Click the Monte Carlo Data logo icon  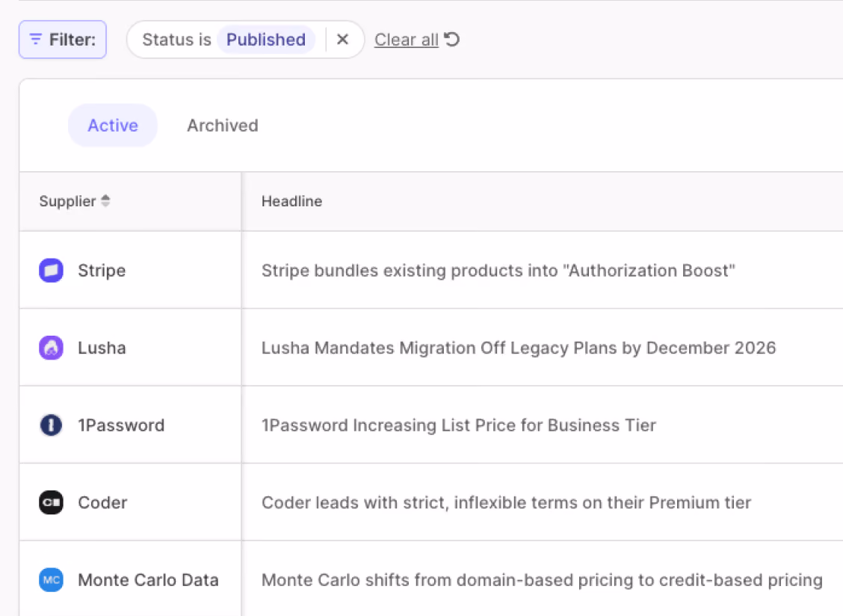click(51, 580)
